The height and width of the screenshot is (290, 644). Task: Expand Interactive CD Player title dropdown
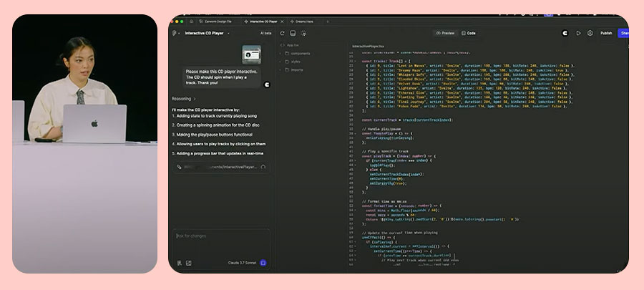coord(228,33)
